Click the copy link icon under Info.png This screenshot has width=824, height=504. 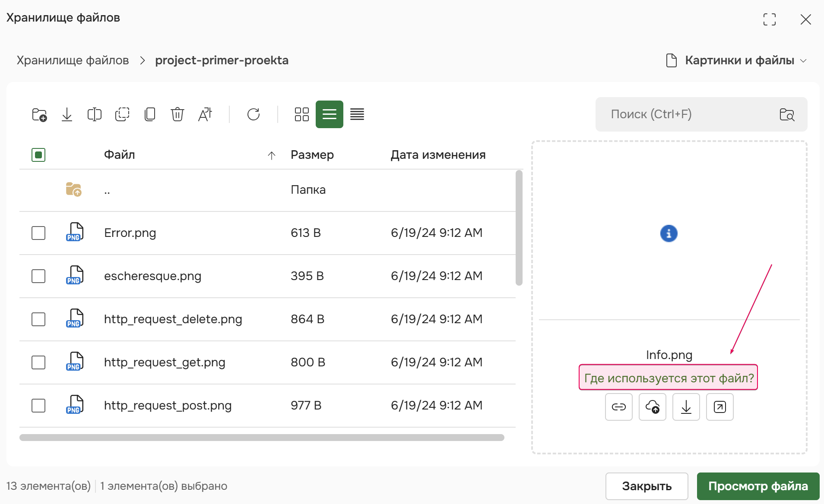[x=619, y=407]
